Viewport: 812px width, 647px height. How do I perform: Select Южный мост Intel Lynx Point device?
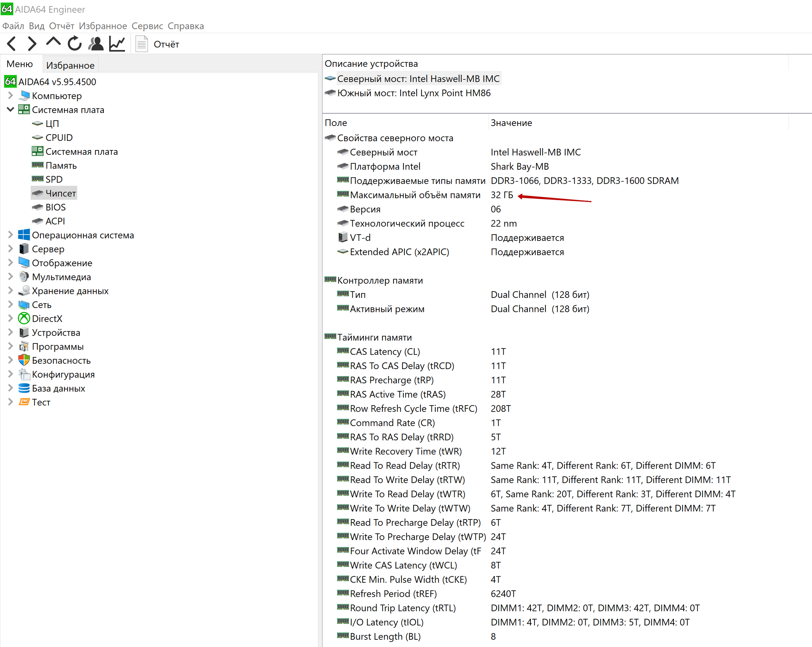(x=414, y=93)
